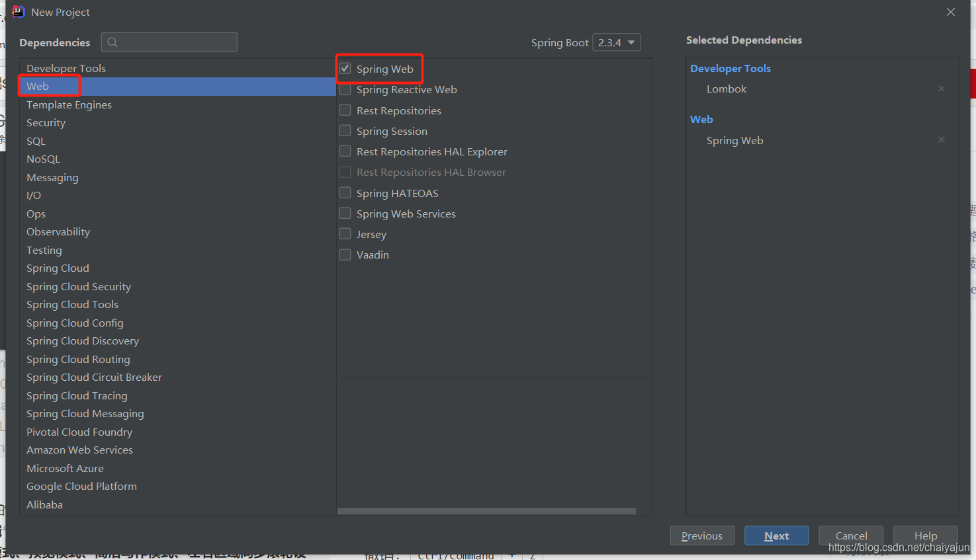
Task: Select Spring Cloud Circuit Breaker
Action: click(178, 378)
